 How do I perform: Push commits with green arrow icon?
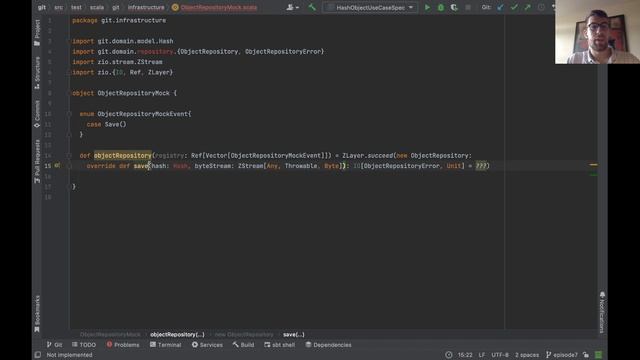coord(527,7)
